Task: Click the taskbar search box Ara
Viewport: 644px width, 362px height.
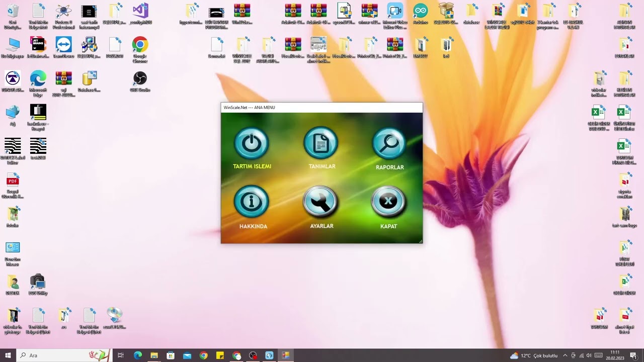Action: (64, 355)
